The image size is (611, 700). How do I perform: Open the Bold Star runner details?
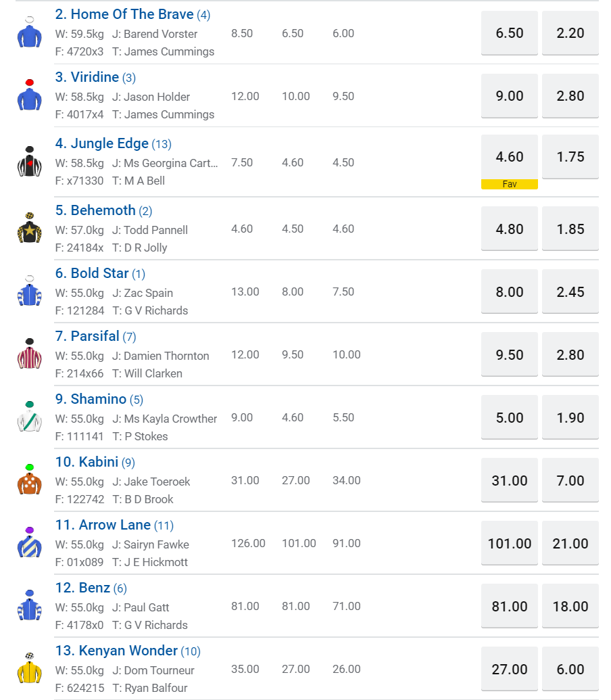tap(92, 273)
